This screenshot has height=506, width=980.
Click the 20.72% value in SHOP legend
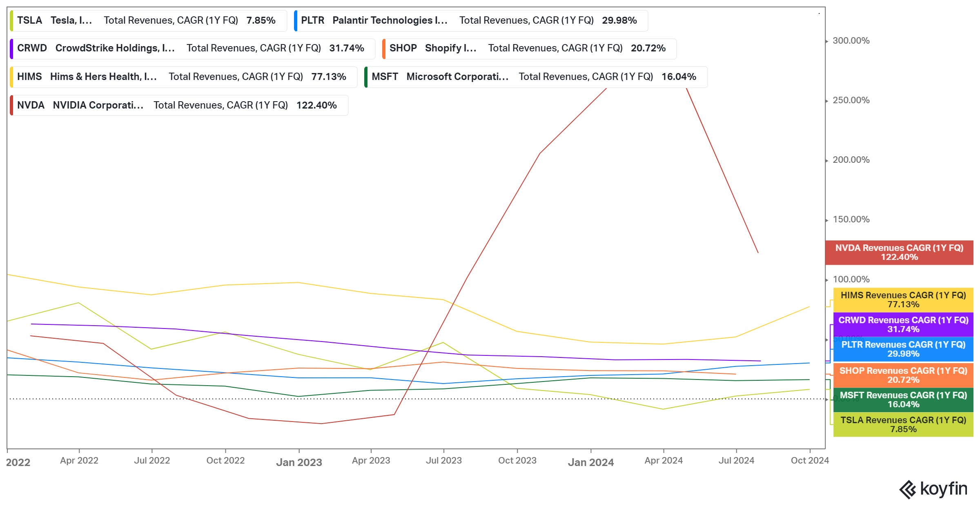click(648, 49)
